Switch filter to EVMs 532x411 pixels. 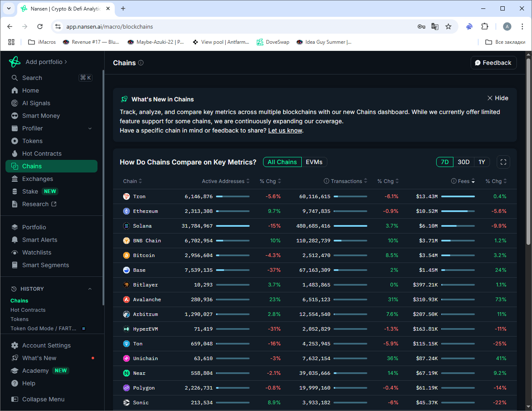point(314,162)
